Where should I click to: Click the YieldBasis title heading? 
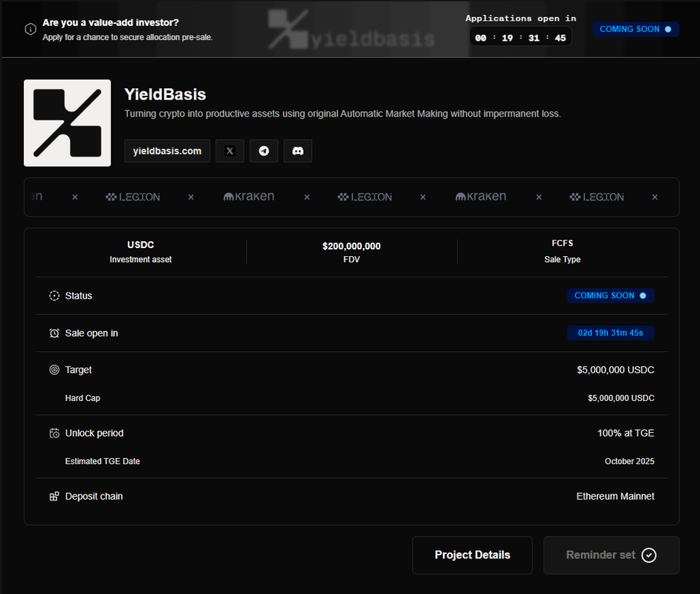point(165,94)
